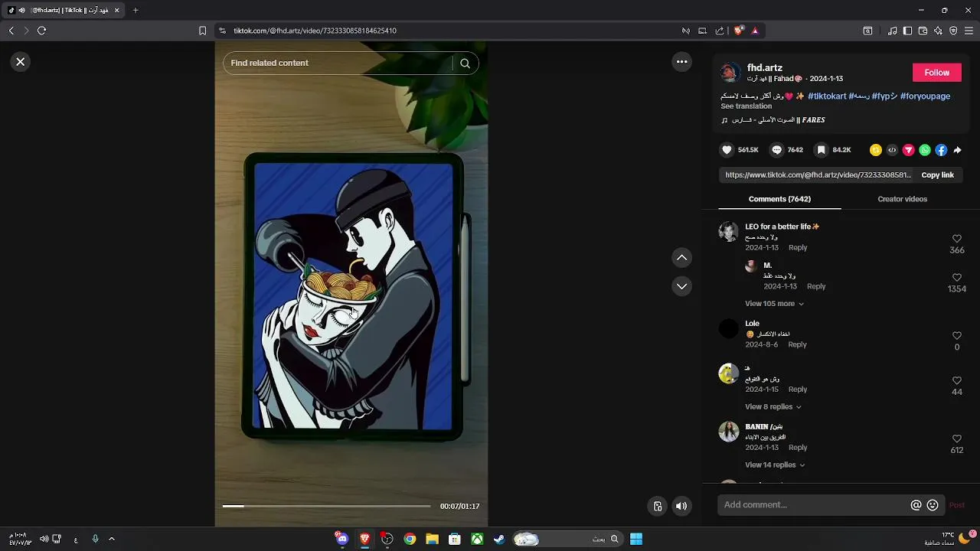
Task: Go to previous video with up arrow
Action: pyautogui.click(x=681, y=258)
